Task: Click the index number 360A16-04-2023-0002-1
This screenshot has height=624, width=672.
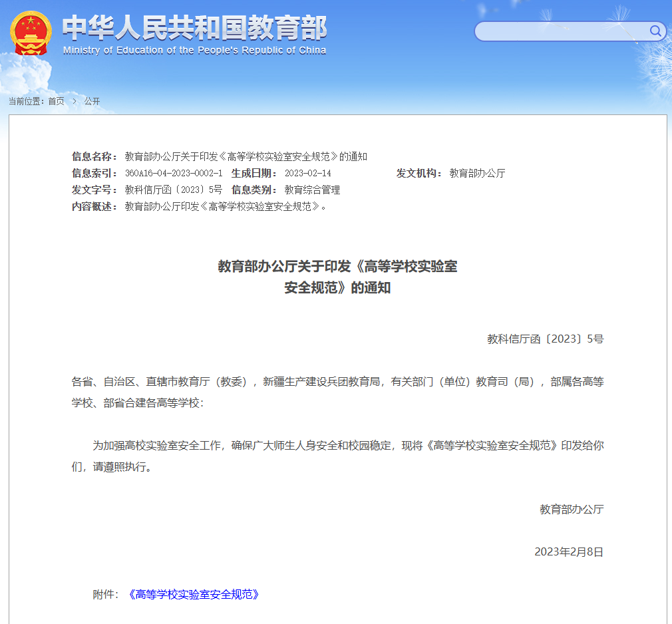Action: coord(174,173)
